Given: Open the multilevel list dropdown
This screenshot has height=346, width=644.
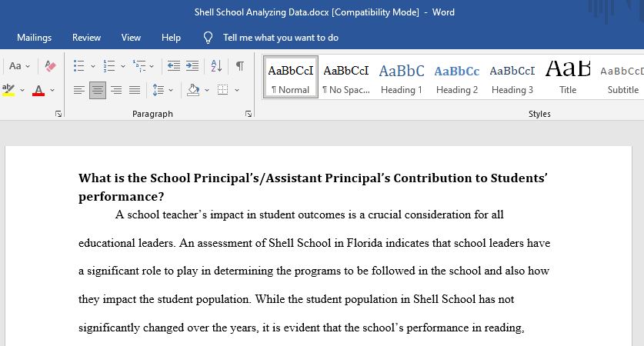Looking at the screenshot, I should (152, 66).
